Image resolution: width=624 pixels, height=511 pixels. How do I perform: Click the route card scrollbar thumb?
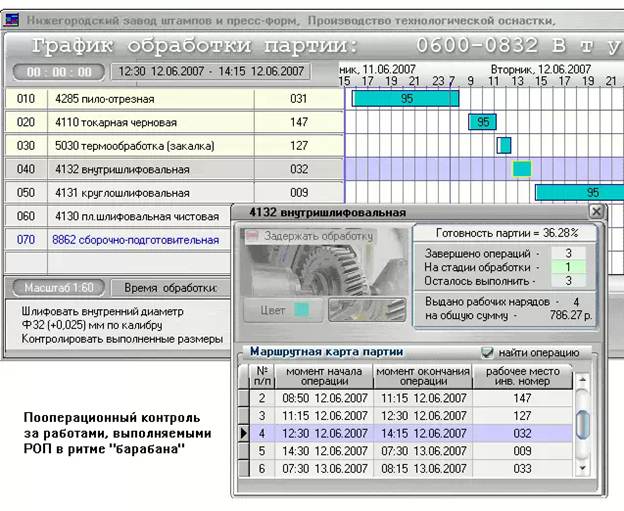click(583, 425)
